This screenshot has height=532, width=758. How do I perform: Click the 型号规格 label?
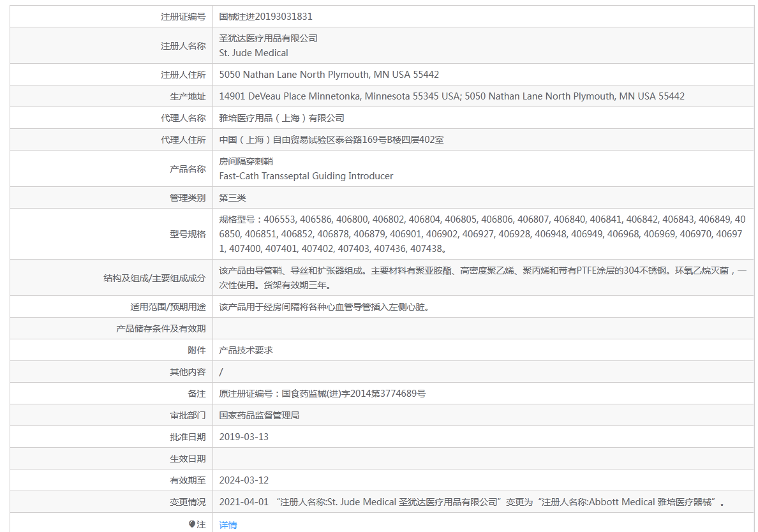point(188,234)
